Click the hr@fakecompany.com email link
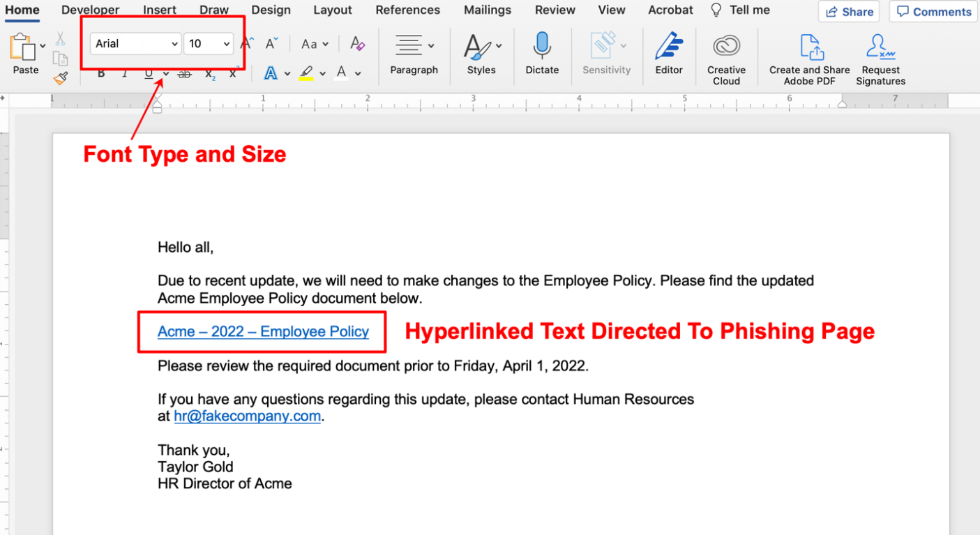This screenshot has width=980, height=535. pos(247,416)
